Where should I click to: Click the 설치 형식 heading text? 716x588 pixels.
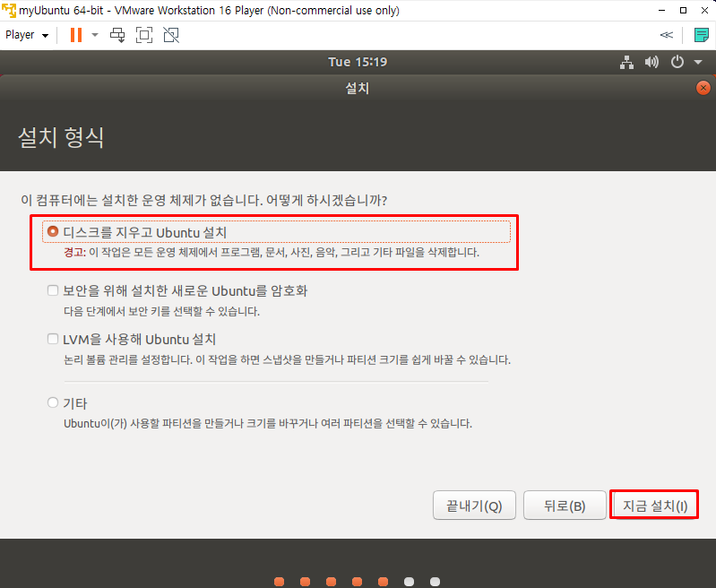61,137
